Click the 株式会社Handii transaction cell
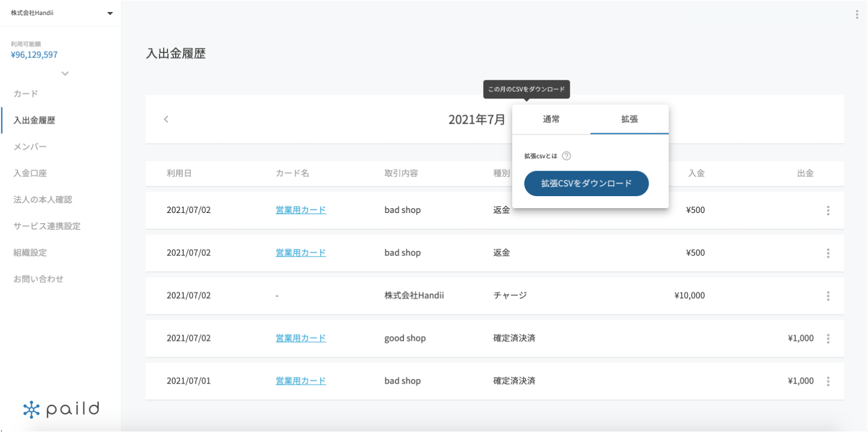Image resolution: width=868 pixels, height=432 pixels. [414, 295]
